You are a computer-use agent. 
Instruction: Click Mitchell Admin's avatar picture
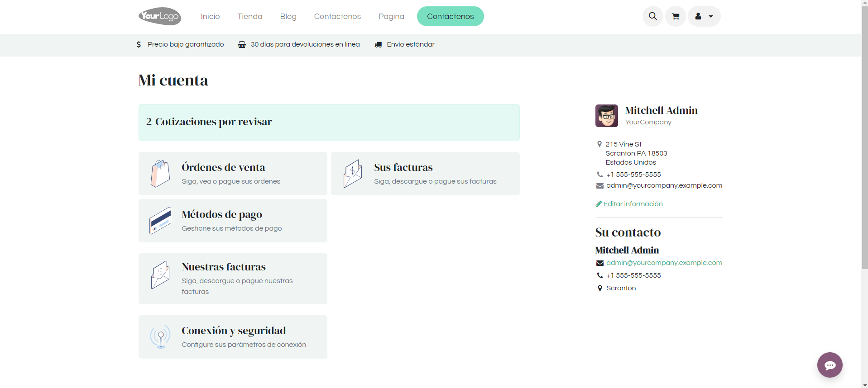click(x=606, y=116)
